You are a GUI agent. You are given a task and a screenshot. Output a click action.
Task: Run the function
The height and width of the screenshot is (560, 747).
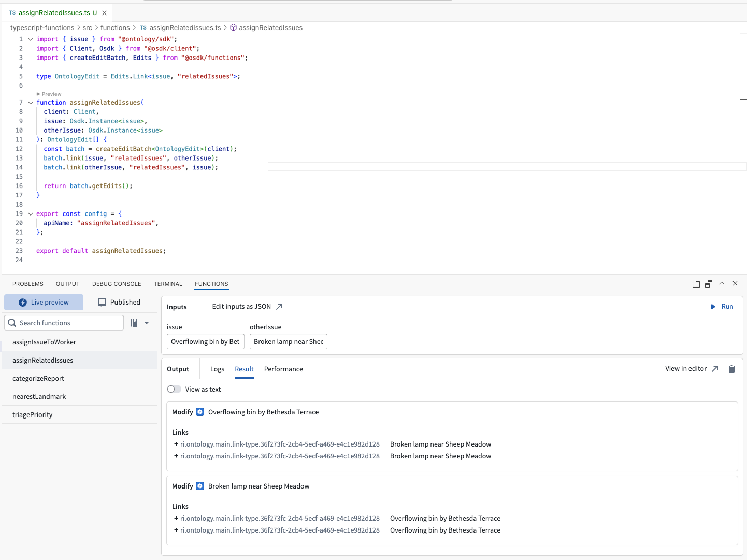[x=722, y=307]
